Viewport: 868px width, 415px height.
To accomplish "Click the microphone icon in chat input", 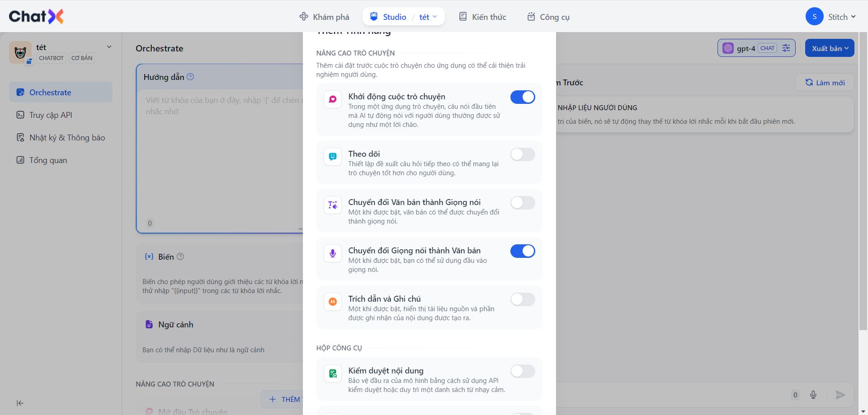I will (813, 395).
